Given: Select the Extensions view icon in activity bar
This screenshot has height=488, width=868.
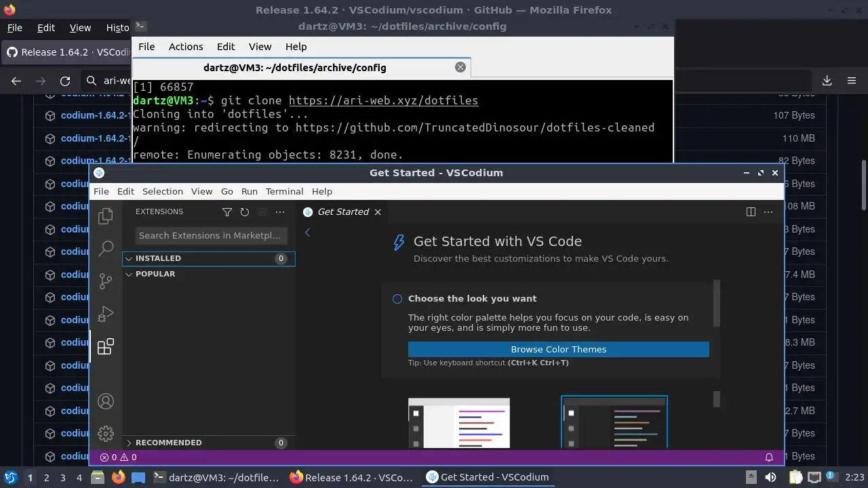Looking at the screenshot, I should [x=105, y=346].
